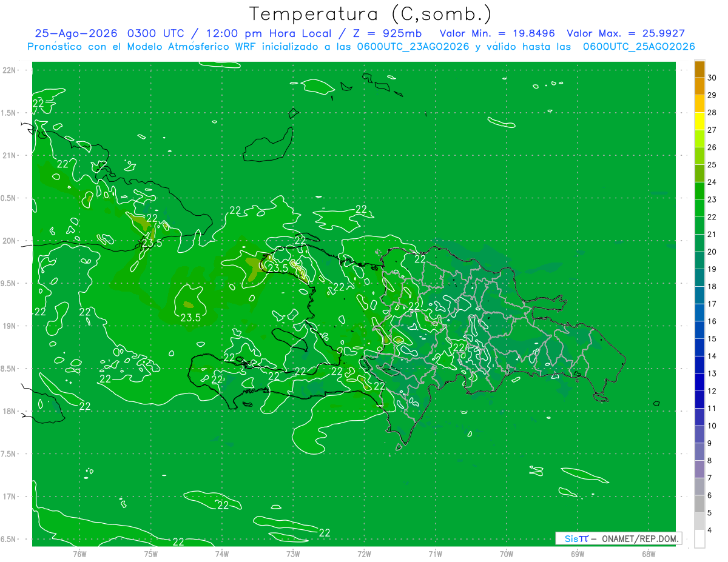Click 'Pronóstico con el Modelo Atmósferico WRF' text
The image size is (728, 562).
[143, 47]
